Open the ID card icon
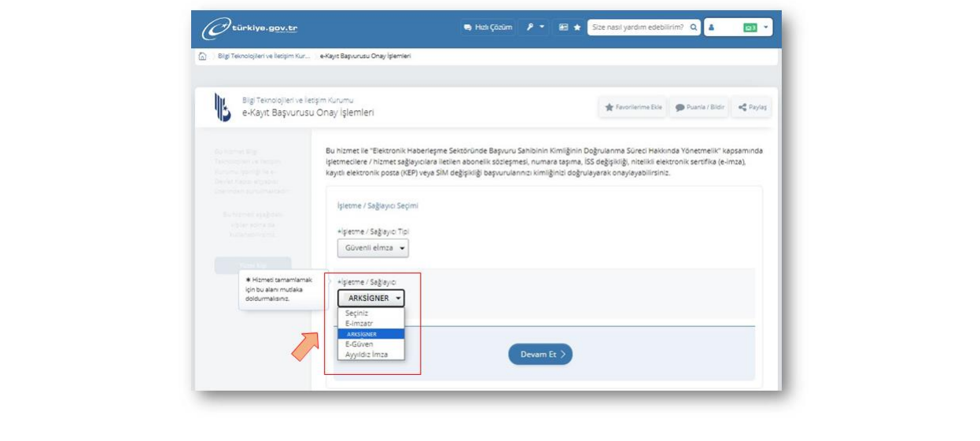980x441 pixels. pyautogui.click(x=563, y=28)
